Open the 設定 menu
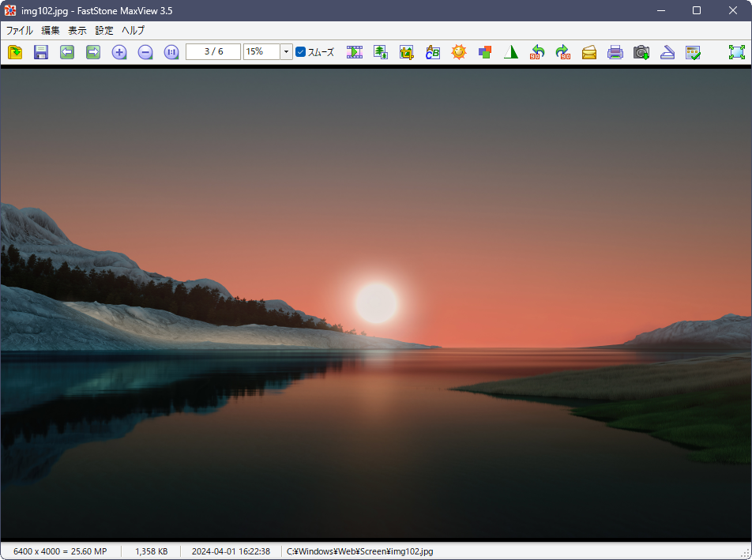This screenshot has width=752, height=560. tap(104, 30)
